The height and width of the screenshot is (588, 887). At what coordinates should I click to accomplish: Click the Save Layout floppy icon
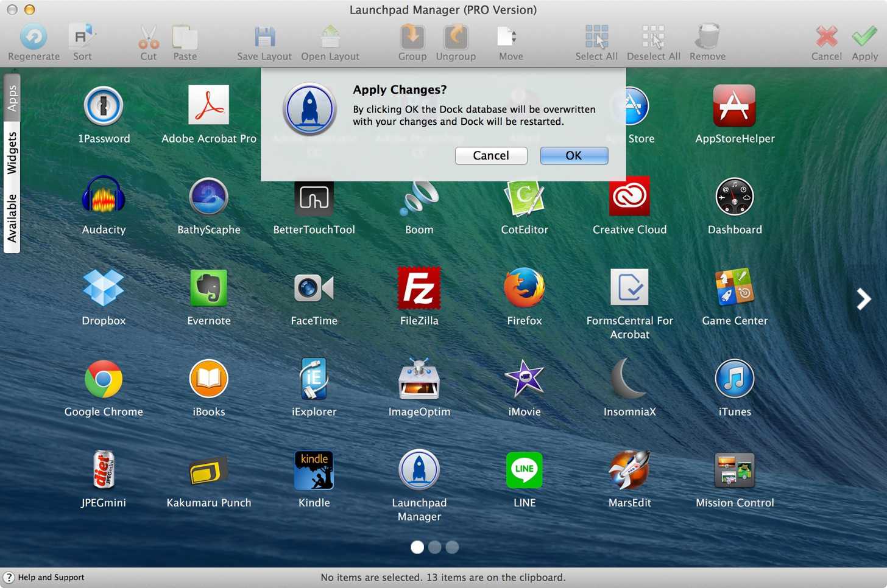tap(264, 37)
